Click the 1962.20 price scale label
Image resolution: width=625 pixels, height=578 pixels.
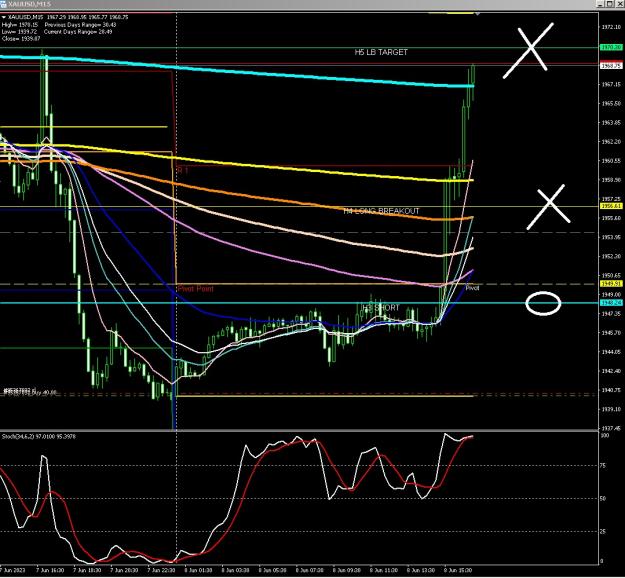pyautogui.click(x=611, y=142)
